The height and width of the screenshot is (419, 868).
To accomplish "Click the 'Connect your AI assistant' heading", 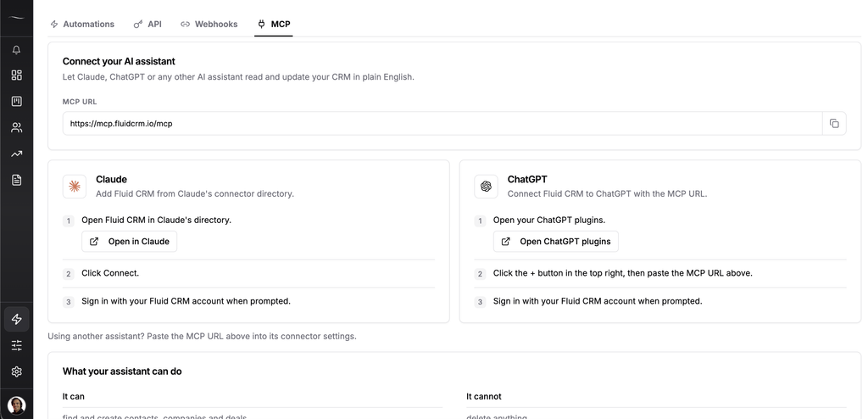I will click(119, 62).
